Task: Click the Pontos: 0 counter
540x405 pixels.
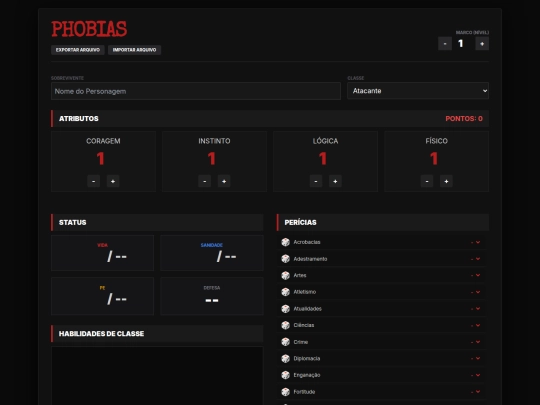Action: [464, 119]
